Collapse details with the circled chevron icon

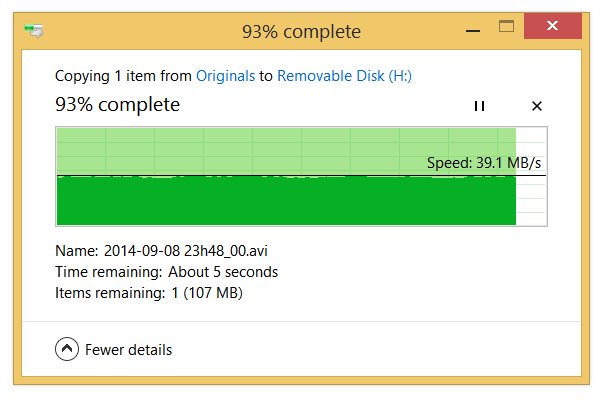coord(67,349)
